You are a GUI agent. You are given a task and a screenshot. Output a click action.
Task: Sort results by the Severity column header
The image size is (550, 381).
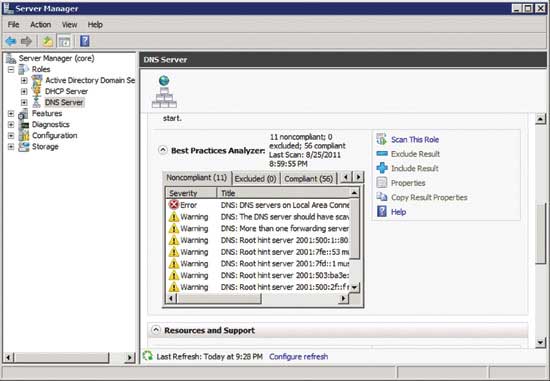192,193
